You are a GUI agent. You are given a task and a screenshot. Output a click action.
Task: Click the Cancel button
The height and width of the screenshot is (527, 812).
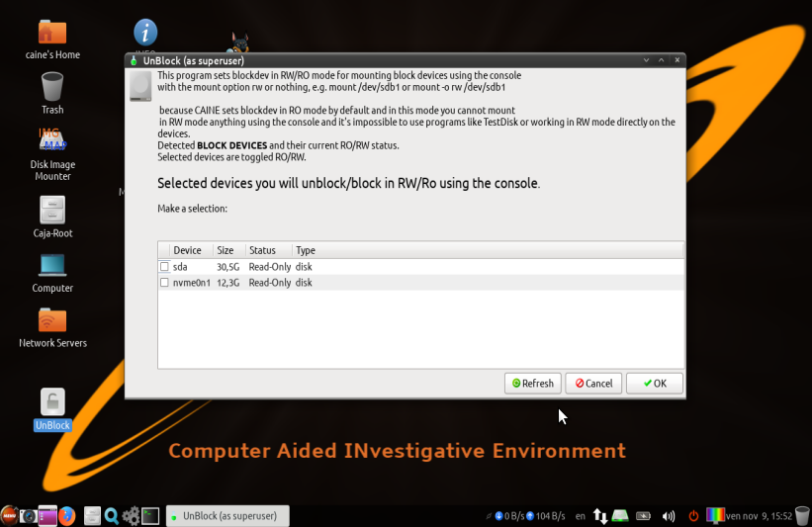593,384
